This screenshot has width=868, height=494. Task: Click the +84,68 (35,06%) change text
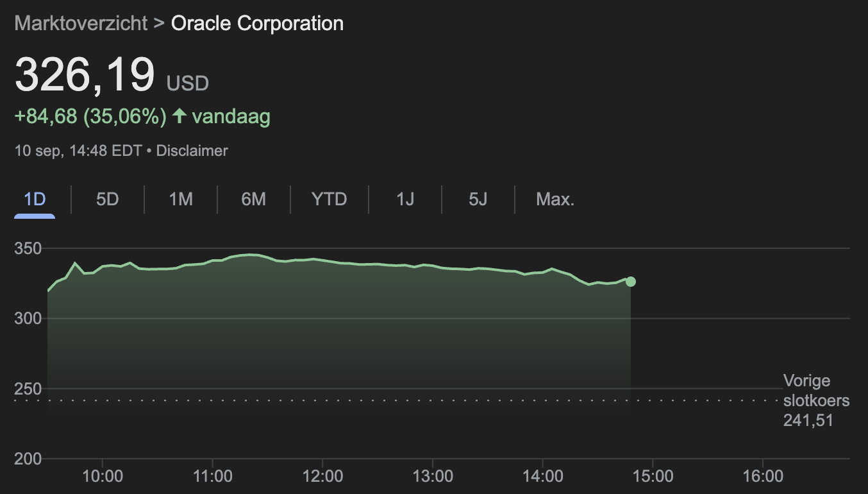coord(90,117)
